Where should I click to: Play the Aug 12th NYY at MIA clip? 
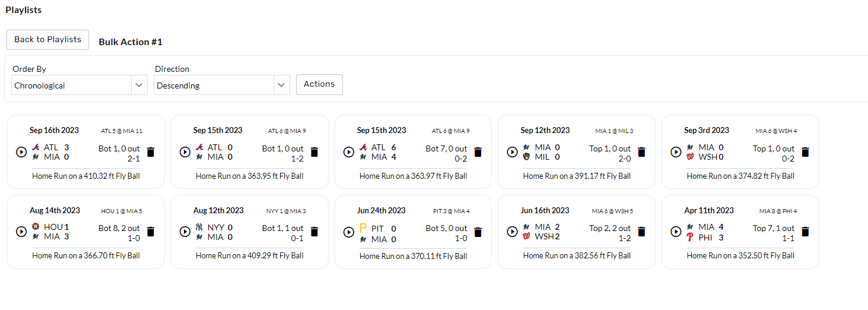click(x=185, y=232)
